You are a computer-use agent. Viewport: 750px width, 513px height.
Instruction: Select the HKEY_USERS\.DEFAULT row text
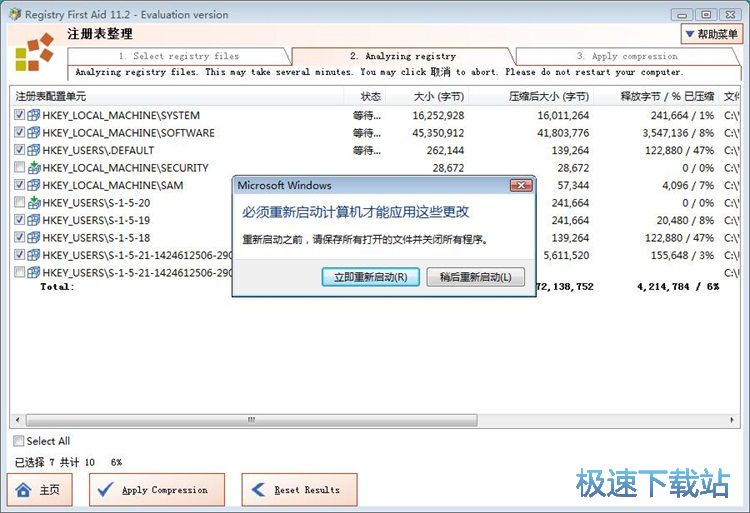98,150
